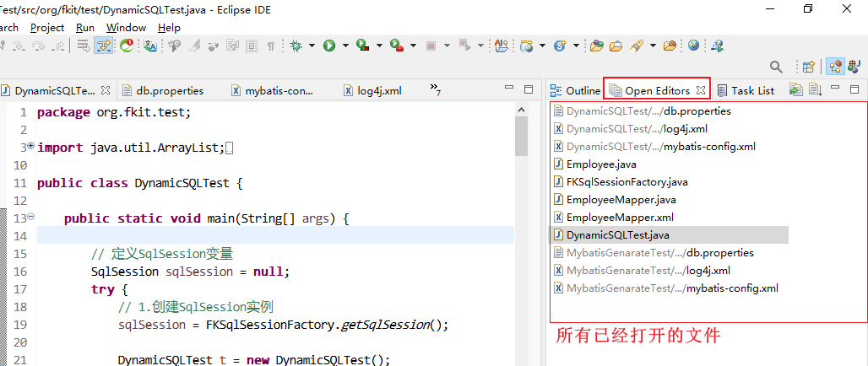Switch to the Java perspective icon

click(x=854, y=67)
